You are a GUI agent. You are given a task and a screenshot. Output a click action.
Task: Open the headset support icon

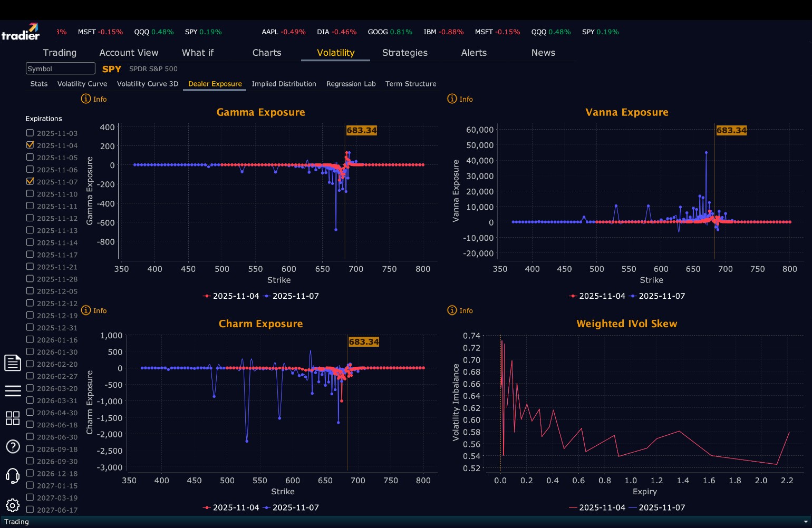[13, 476]
